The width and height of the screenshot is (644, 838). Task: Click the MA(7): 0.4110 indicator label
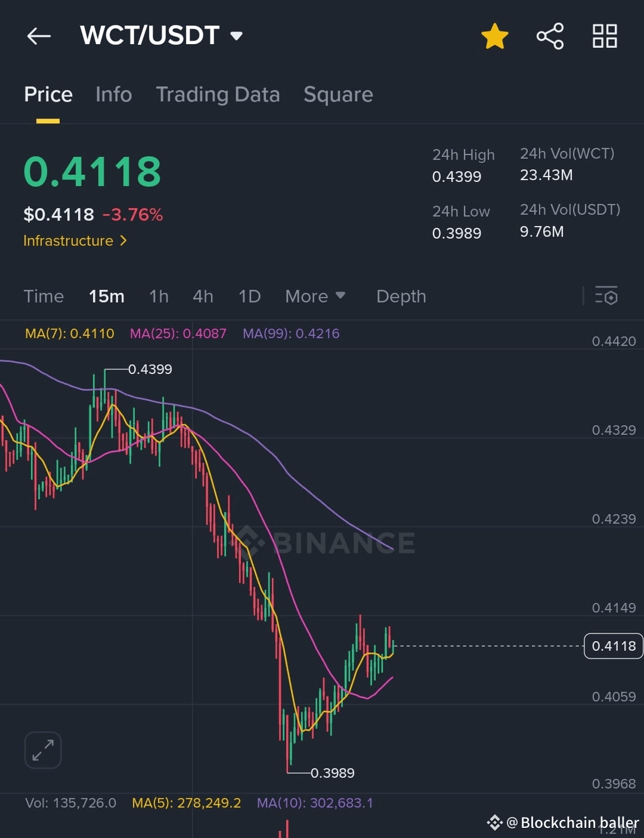pos(70,333)
